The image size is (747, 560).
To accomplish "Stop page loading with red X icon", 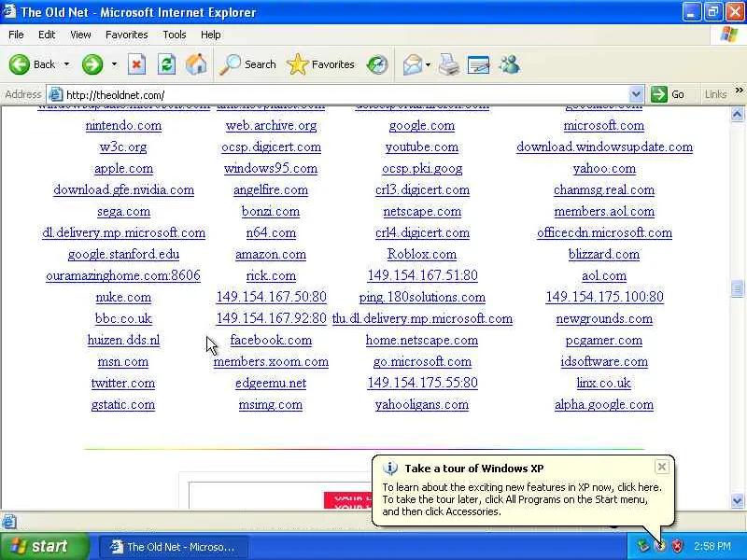I will pyautogui.click(x=136, y=64).
